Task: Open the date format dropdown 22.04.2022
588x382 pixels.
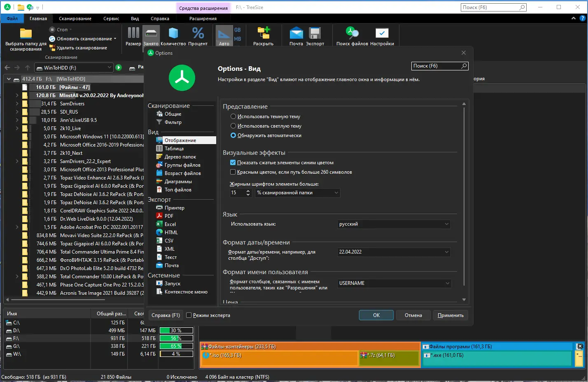Action: (394, 252)
